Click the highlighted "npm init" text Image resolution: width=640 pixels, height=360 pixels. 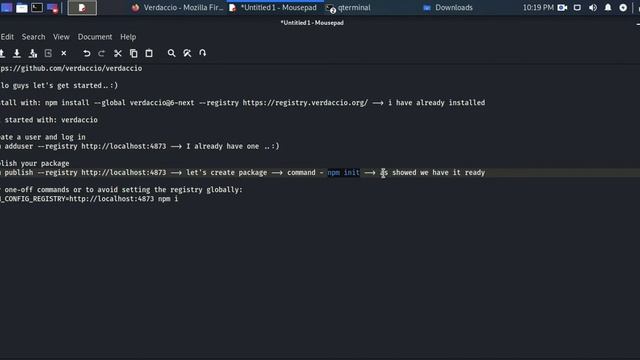(x=343, y=172)
